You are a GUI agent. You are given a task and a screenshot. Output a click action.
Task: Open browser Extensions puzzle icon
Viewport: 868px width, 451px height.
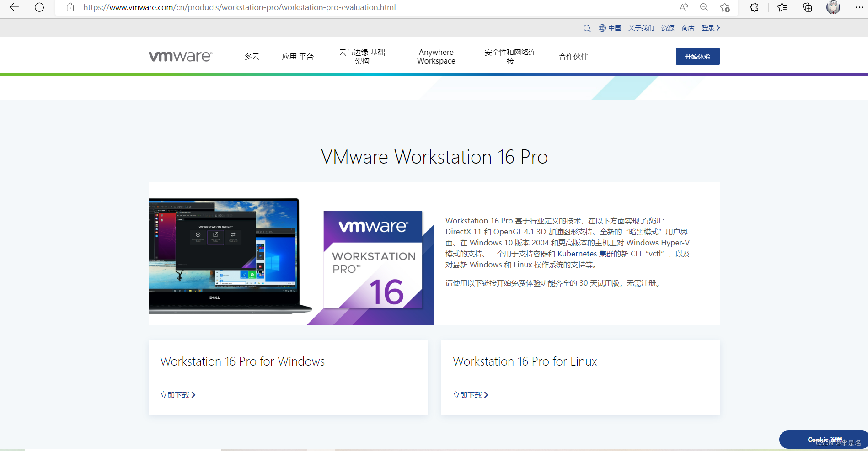[755, 7]
